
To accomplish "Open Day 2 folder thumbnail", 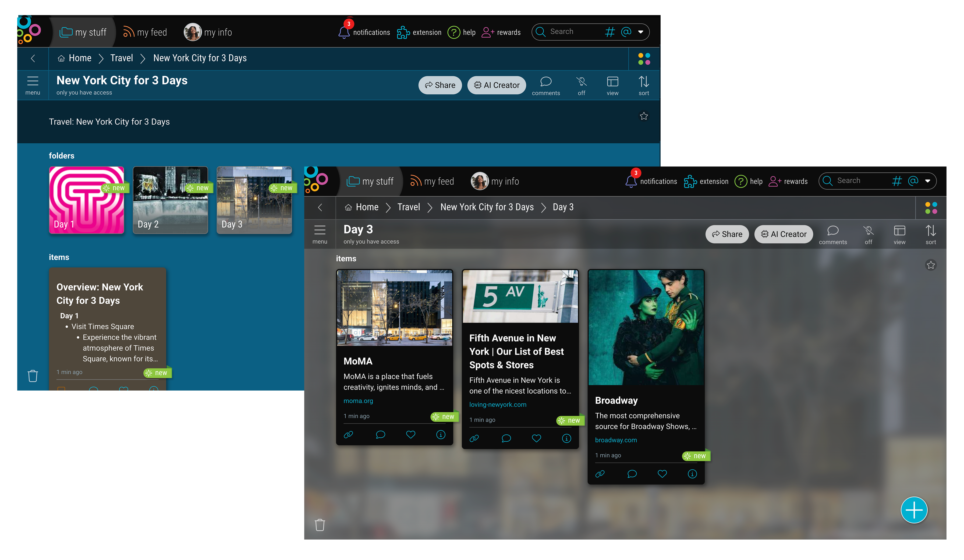I will 170,200.
